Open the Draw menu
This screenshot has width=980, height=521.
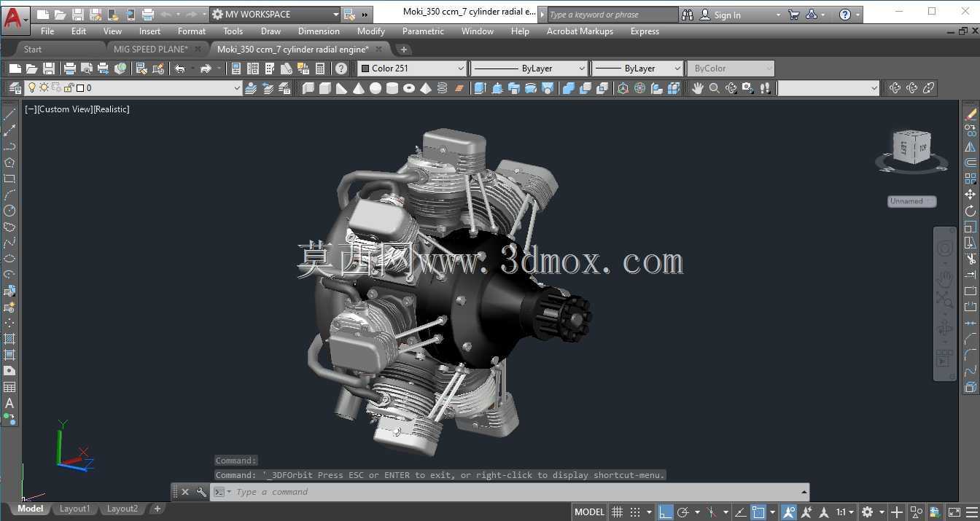pyautogui.click(x=271, y=31)
